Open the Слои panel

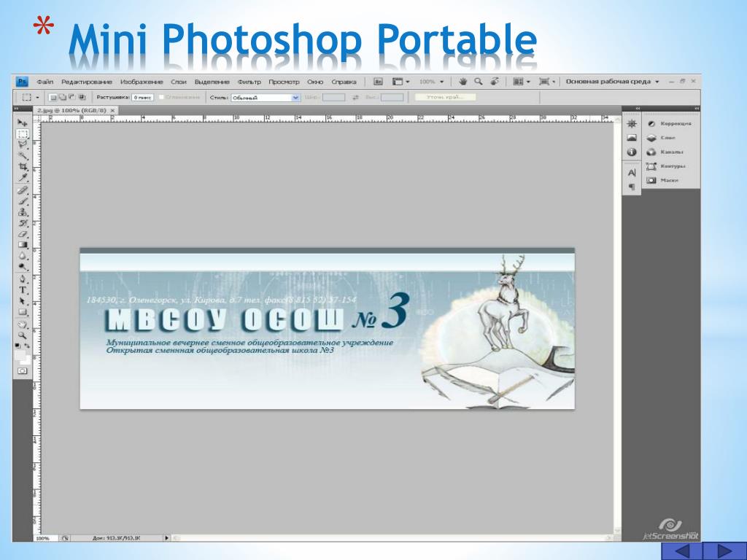point(661,138)
